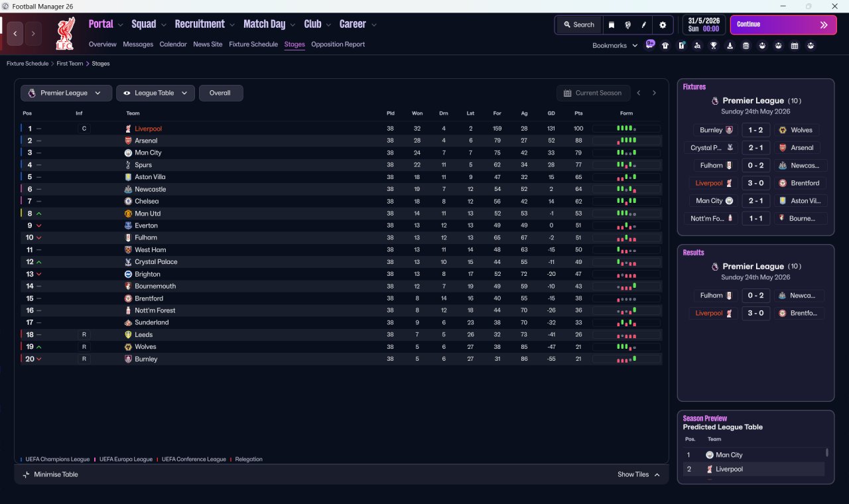Open the Premier League competition dropdown
849x504 pixels.
[66, 93]
